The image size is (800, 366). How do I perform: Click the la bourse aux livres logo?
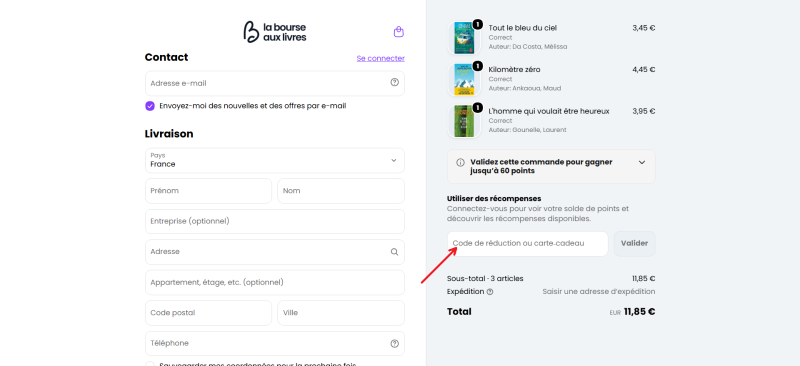coord(274,32)
